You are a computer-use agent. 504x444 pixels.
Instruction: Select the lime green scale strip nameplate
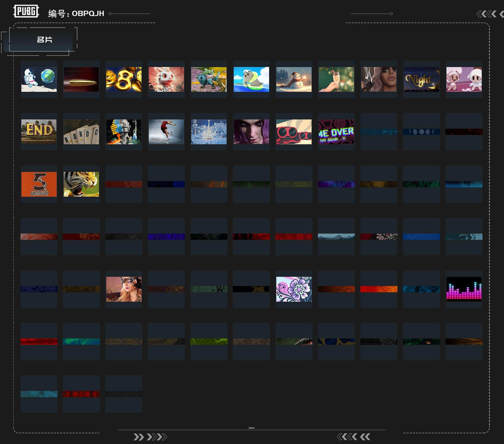[x=209, y=341]
